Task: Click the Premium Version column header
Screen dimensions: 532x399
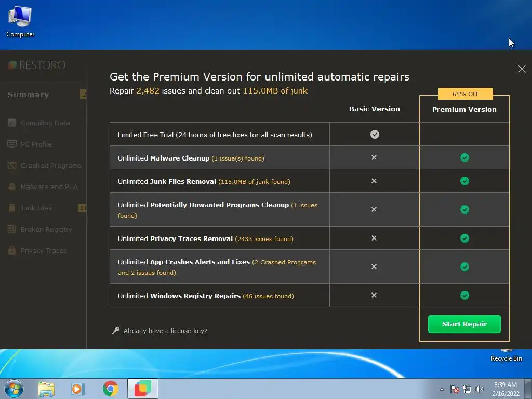Action: pos(464,109)
